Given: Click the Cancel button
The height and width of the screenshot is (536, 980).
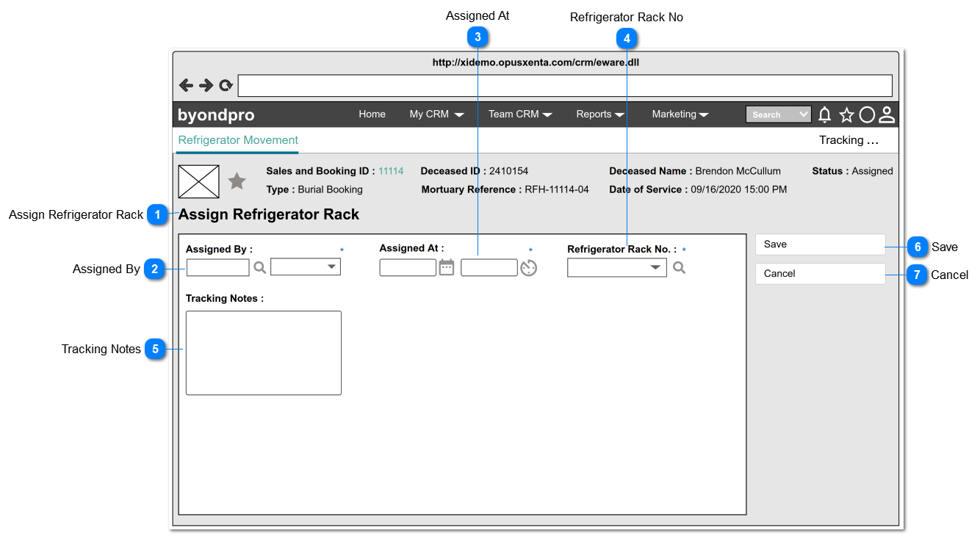Looking at the screenshot, I should [x=821, y=274].
